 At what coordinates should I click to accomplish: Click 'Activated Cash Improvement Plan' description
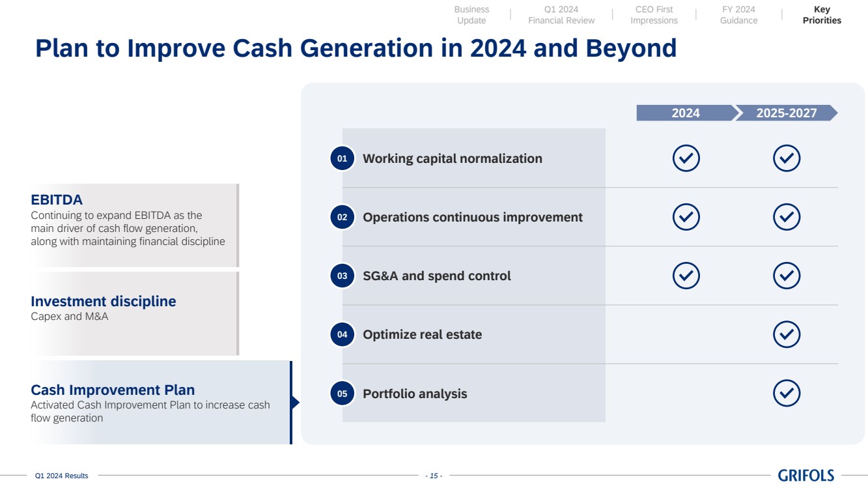point(150,411)
